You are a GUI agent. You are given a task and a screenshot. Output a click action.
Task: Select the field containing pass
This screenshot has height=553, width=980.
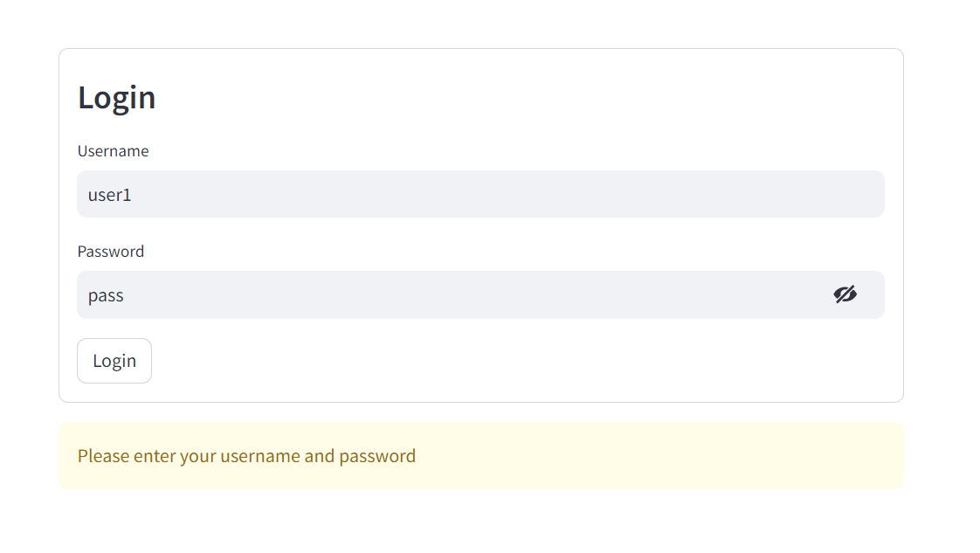[480, 295]
